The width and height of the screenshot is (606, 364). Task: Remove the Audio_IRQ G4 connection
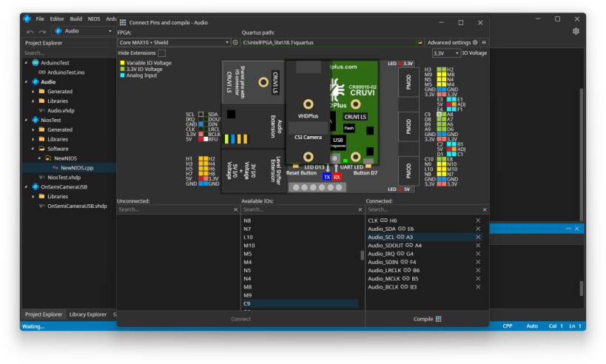(478, 254)
